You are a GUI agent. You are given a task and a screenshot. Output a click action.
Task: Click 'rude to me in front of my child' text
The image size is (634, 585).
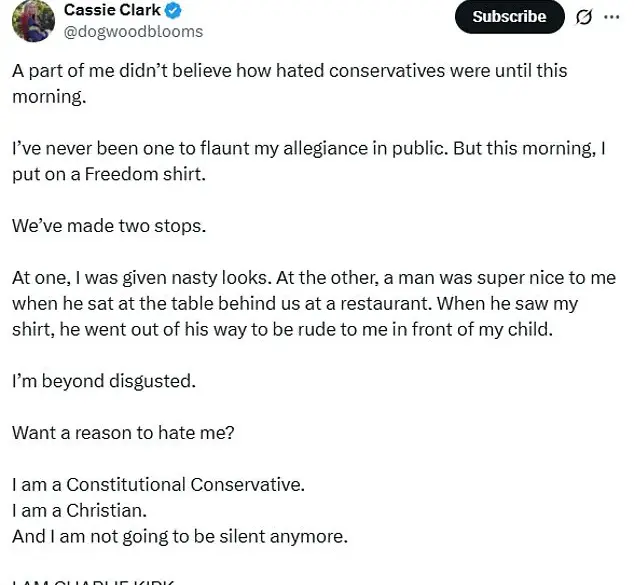(420, 329)
